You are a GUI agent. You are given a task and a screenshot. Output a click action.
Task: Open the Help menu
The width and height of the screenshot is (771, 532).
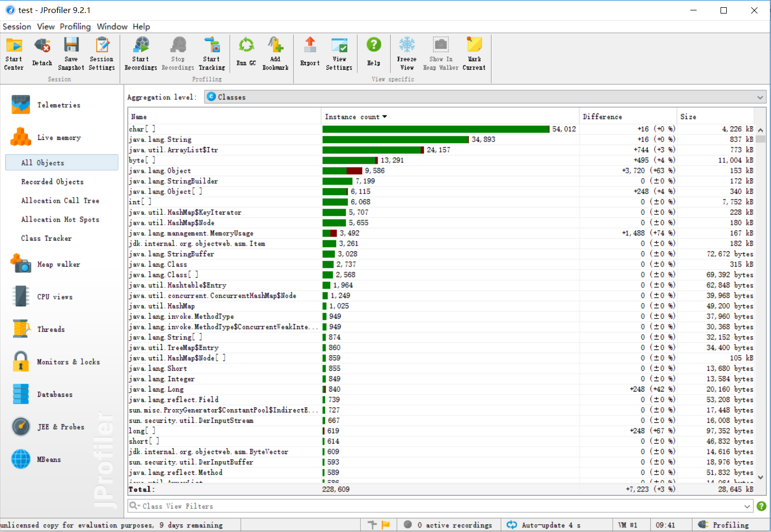point(141,27)
